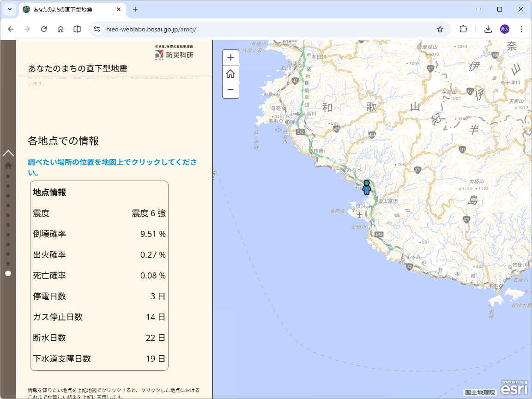Select the default map extent home icon
532x399 pixels.
230,74
